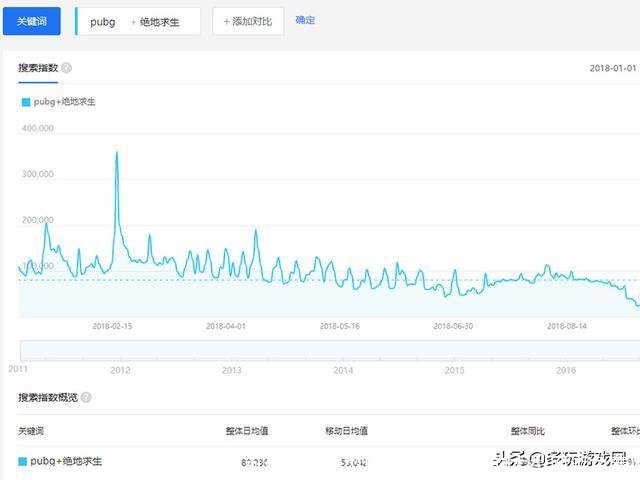Click the 2018-02-15 axis label
Viewport: 640px width, 480px height.
click(112, 326)
